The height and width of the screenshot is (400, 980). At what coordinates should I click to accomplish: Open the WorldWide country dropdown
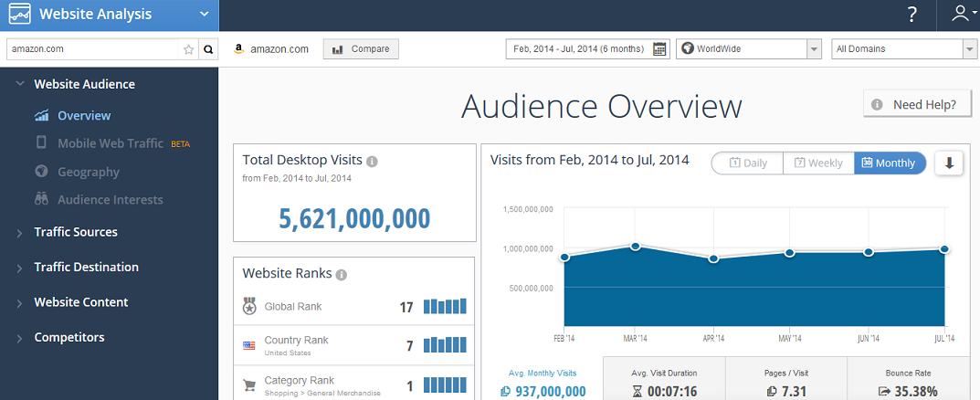tap(749, 48)
